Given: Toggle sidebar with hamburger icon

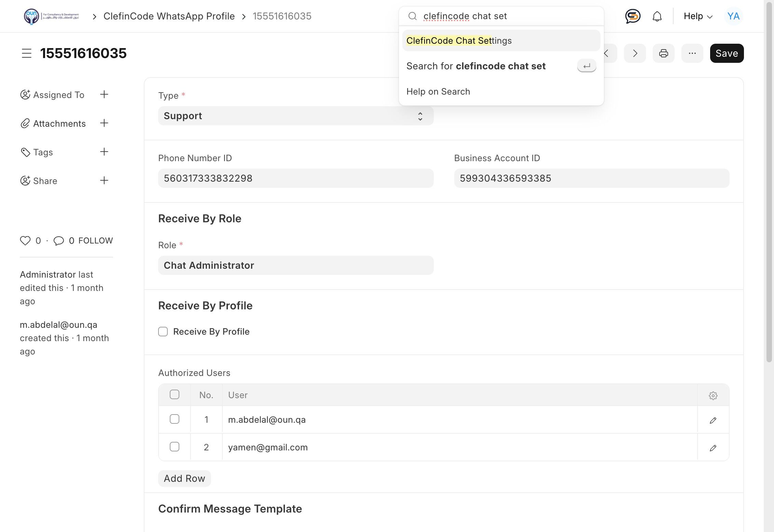Looking at the screenshot, I should (x=27, y=53).
